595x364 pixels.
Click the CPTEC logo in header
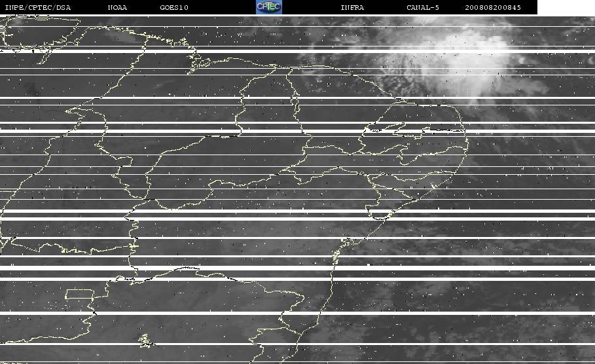coord(268,7)
